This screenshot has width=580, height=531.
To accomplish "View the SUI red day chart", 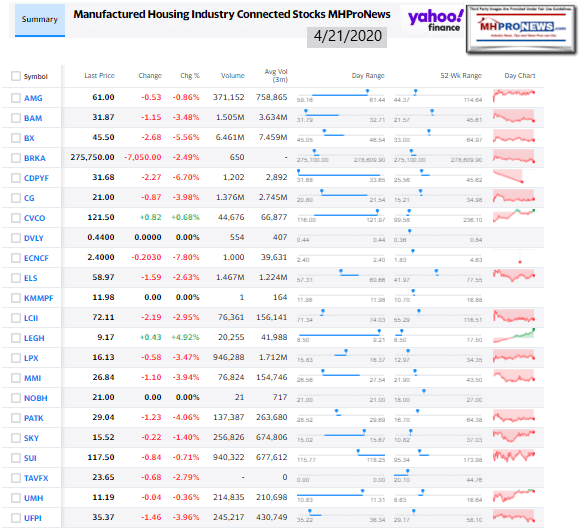I will (x=514, y=456).
